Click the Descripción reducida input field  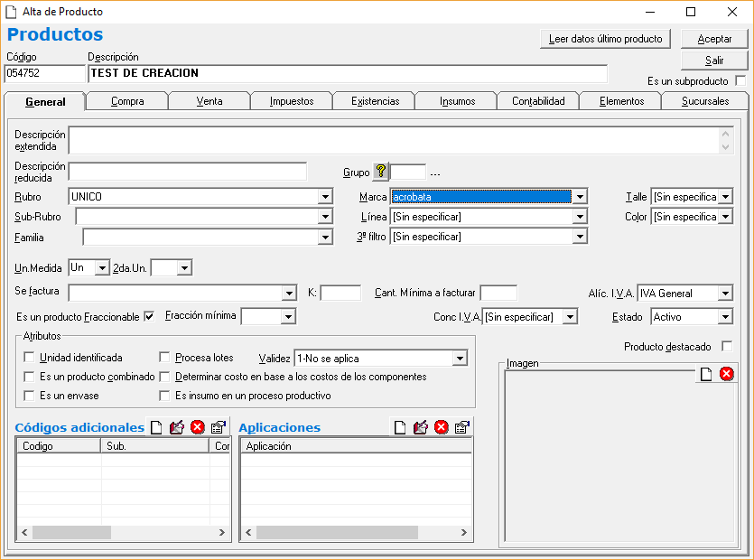click(188, 172)
